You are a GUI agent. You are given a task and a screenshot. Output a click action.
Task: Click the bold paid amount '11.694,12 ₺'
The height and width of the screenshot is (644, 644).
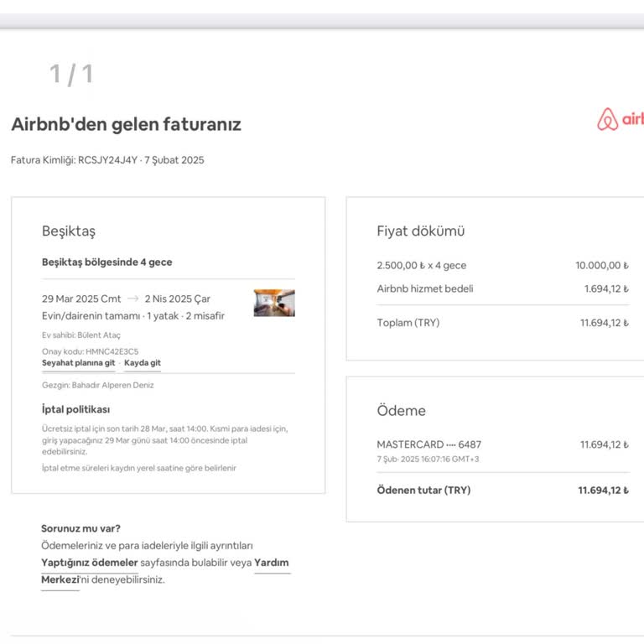604,490
